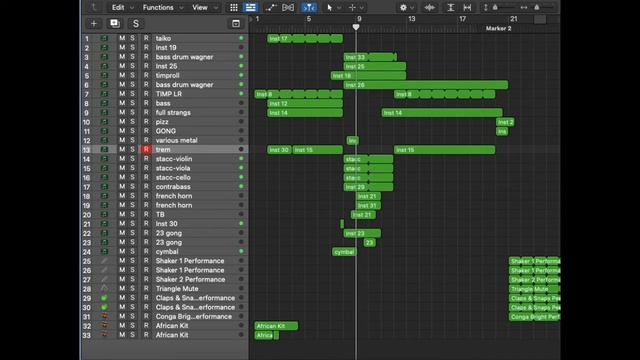Click Marker 2 in the ruler
Image resolution: width=640 pixels, height=360 pixels.
pos(498,28)
